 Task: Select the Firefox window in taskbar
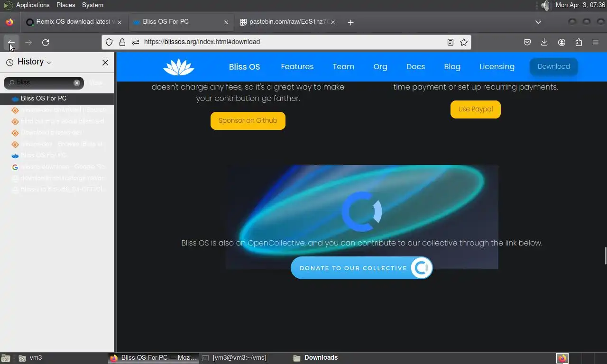tap(153, 358)
